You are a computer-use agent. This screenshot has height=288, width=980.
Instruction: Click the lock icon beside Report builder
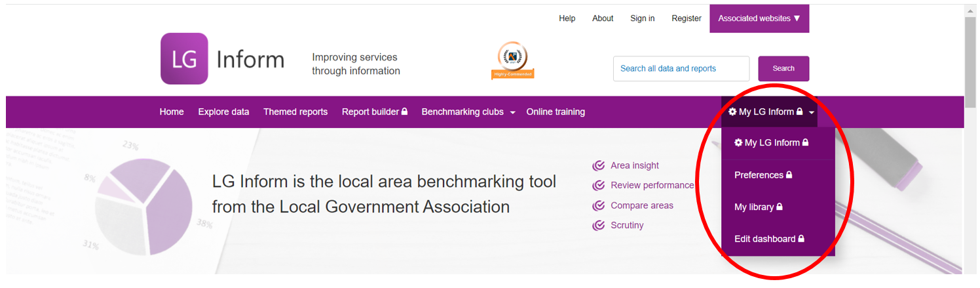click(x=405, y=112)
